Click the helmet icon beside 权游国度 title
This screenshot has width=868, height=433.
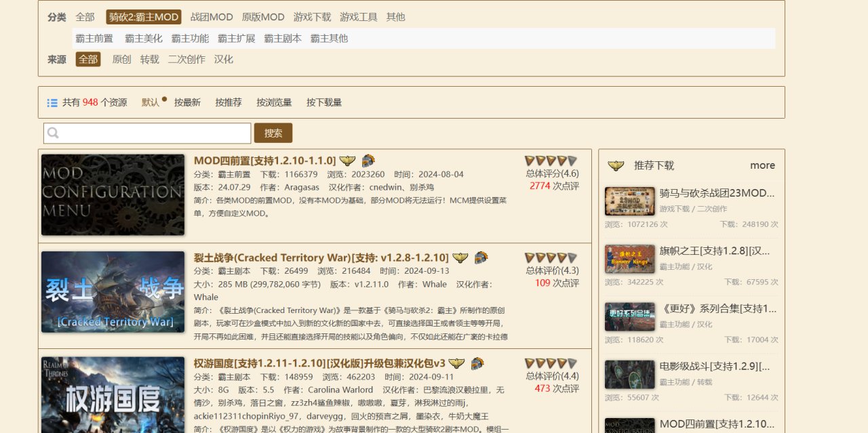click(x=477, y=363)
